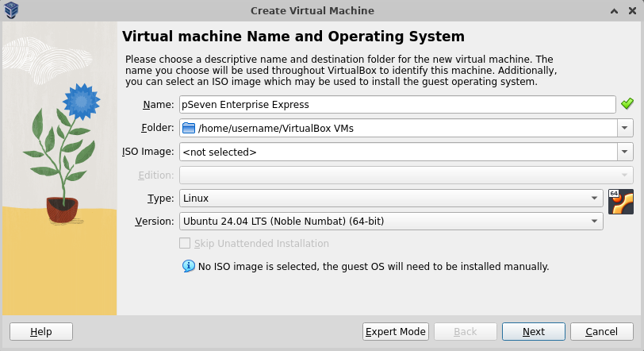644x351 pixels.
Task: Click the disabled Edition dropdown
Action: [406, 175]
